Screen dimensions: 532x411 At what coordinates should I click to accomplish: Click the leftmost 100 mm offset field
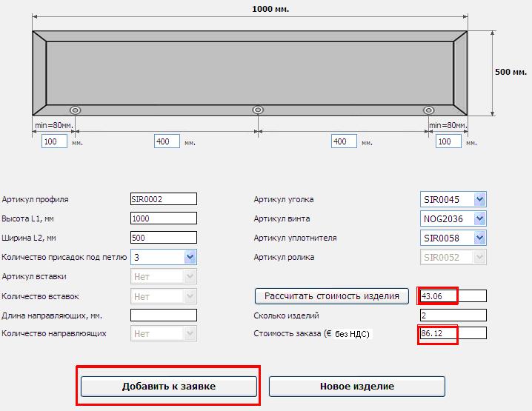point(54,141)
